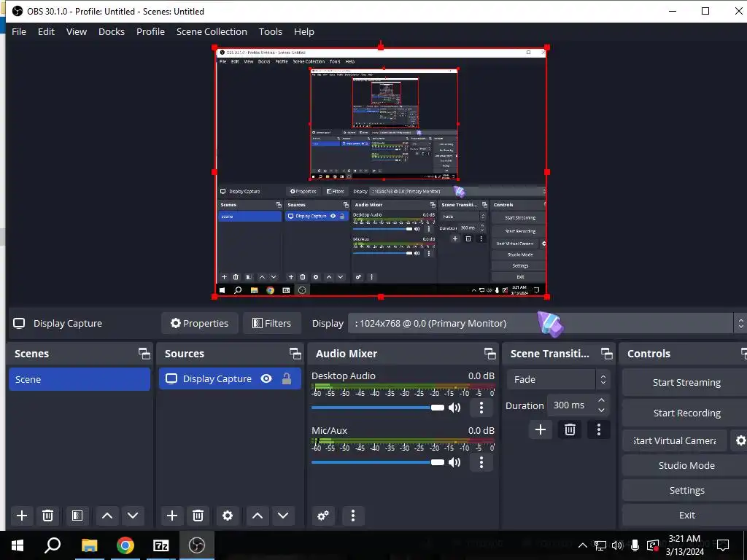Select the Scene item in Scenes
The width and height of the screenshot is (747, 560).
[x=80, y=379]
